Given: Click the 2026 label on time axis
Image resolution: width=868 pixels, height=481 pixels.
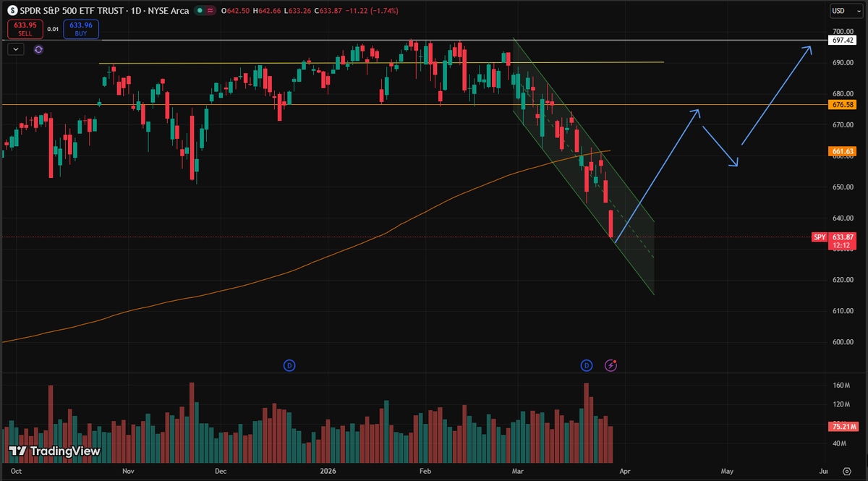Looking at the screenshot, I should 329,470.
